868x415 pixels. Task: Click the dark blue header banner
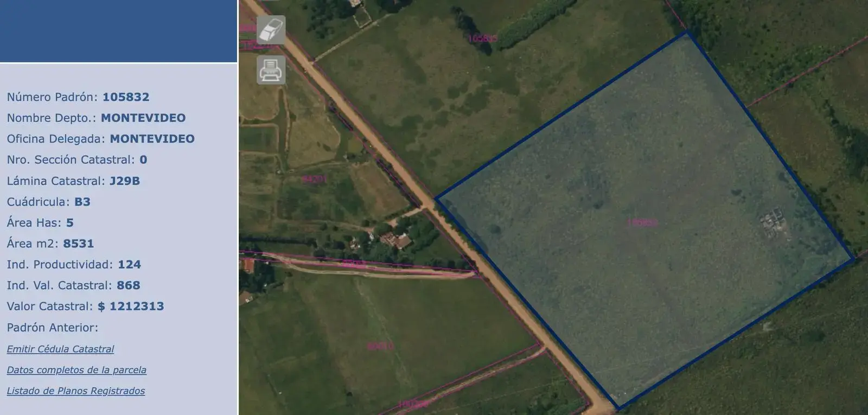(119, 31)
